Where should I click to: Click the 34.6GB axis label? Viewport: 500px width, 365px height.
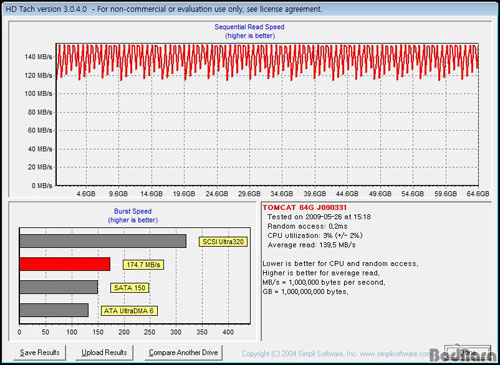[282, 194]
